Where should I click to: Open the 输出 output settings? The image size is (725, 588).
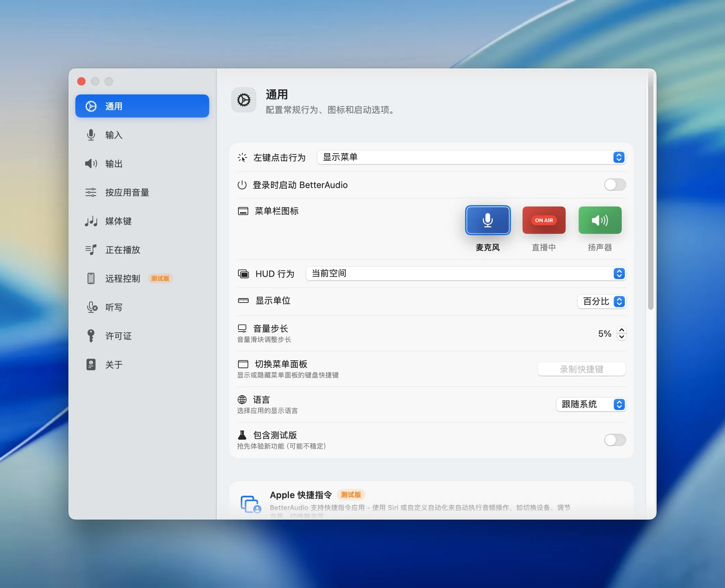(x=114, y=163)
